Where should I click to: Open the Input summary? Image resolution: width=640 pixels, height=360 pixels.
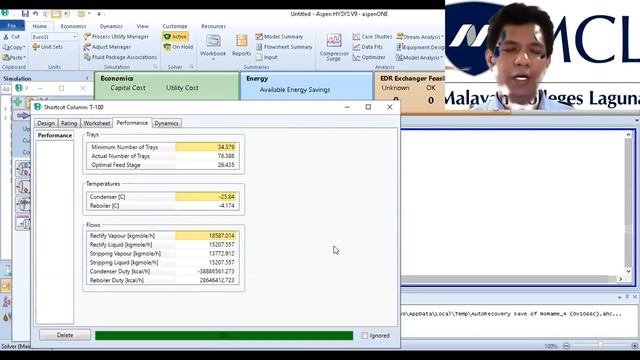(x=267, y=58)
